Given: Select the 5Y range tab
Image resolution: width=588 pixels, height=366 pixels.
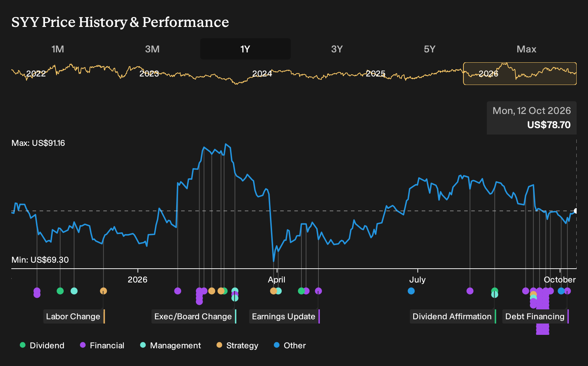Looking at the screenshot, I should pos(430,49).
